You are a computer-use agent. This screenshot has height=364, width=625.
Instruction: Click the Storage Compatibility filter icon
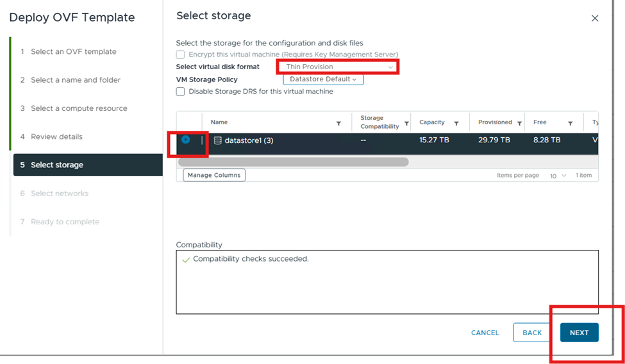[x=406, y=123]
